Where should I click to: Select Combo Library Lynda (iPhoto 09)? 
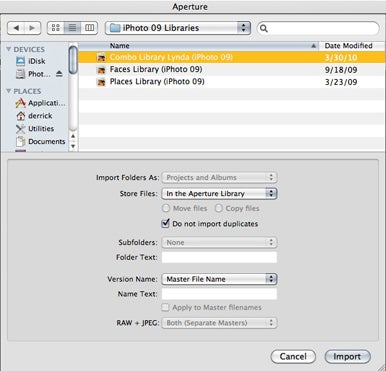tap(232, 57)
